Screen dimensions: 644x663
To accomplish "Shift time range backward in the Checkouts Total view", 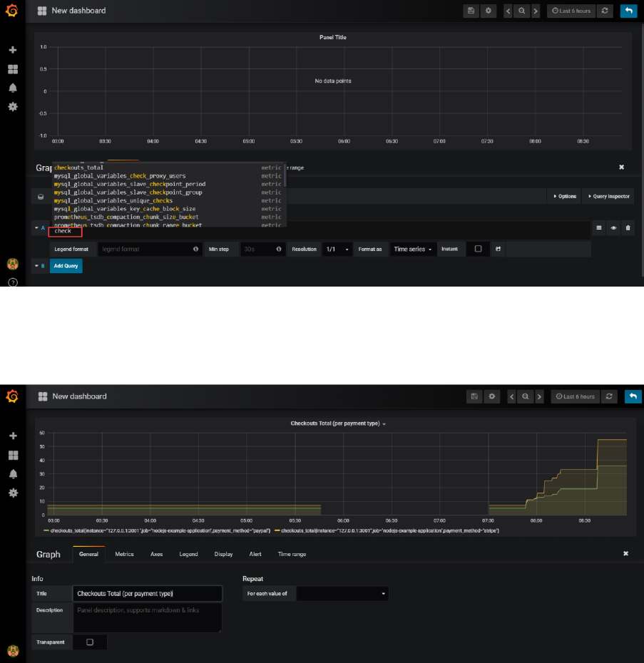I will [511, 396].
